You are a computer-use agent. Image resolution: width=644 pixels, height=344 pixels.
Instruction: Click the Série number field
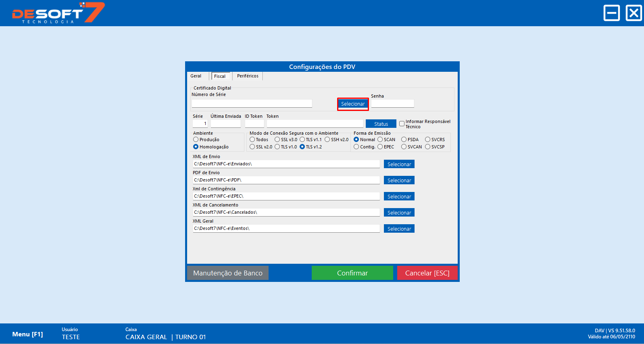200,124
